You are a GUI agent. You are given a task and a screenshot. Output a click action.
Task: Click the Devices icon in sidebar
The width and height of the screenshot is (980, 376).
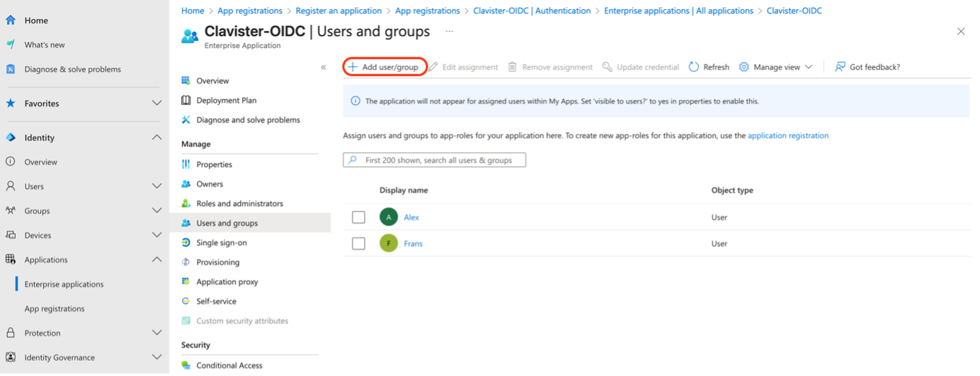pos(11,235)
